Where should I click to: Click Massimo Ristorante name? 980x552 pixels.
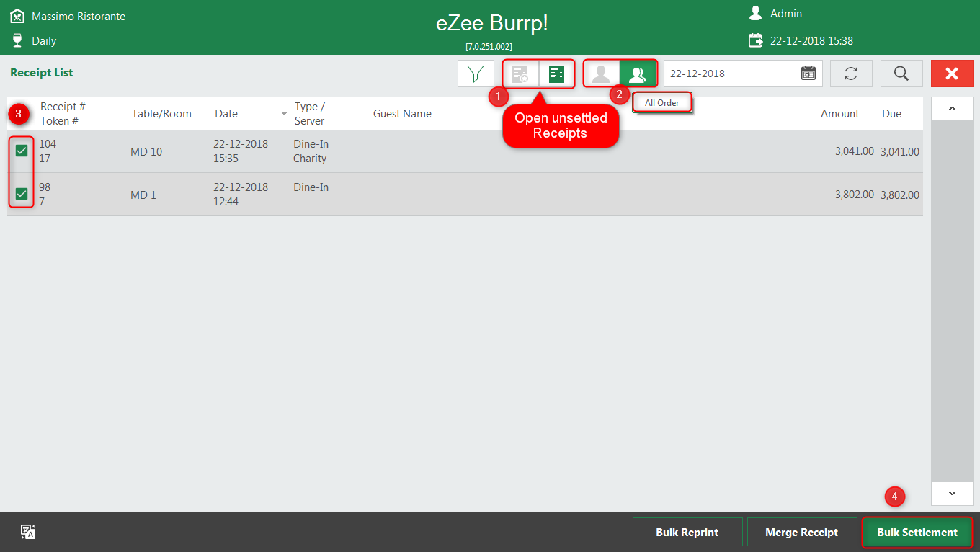pyautogui.click(x=79, y=16)
